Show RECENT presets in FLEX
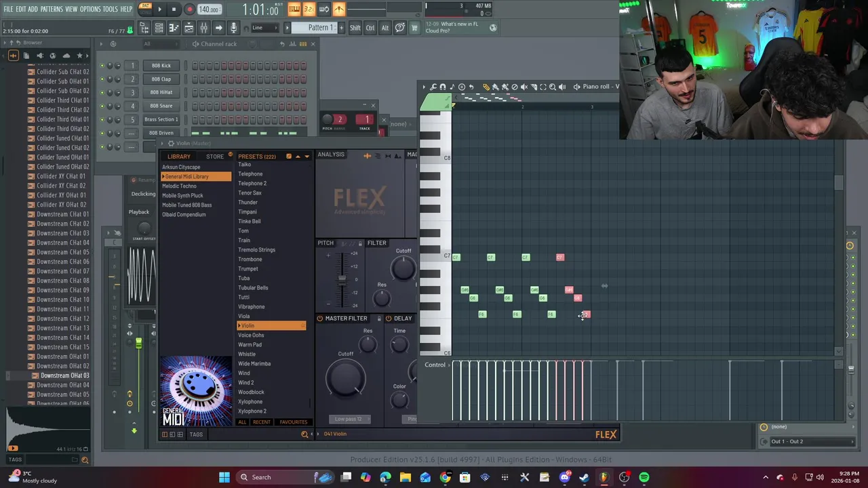The height and width of the screenshot is (488, 868). 262,422
